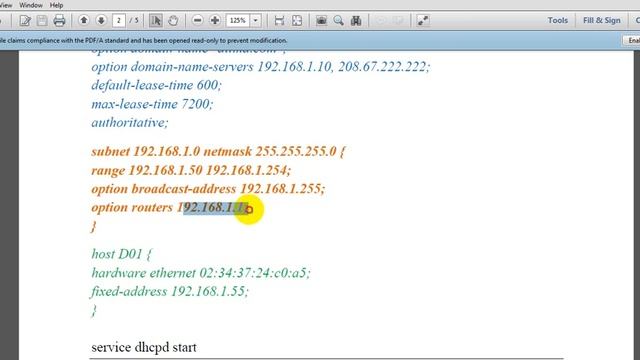Go to previous page with up arrow
Viewport: 640px width, 360px height.
[x=84, y=20]
